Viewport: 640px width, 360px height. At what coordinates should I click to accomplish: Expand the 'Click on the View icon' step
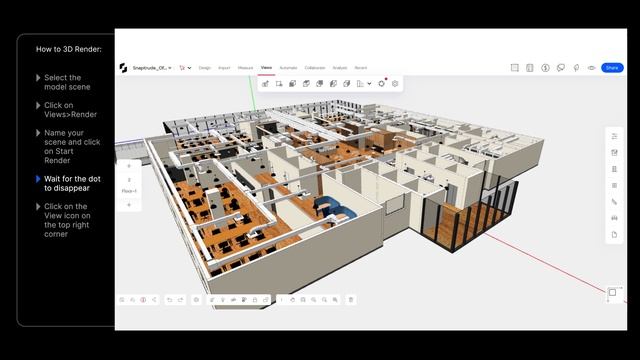38,206
